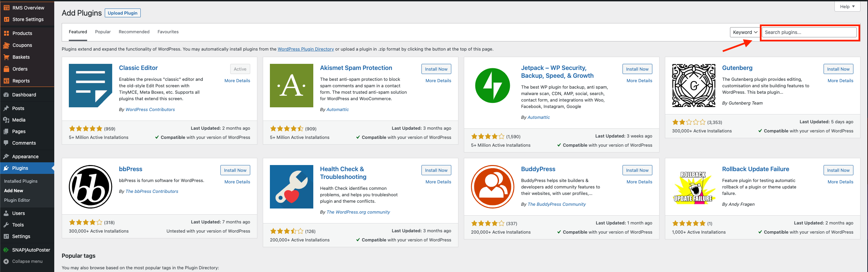868x272 pixels.
Task: Open the WordPress Contributors author link
Action: 150,110
